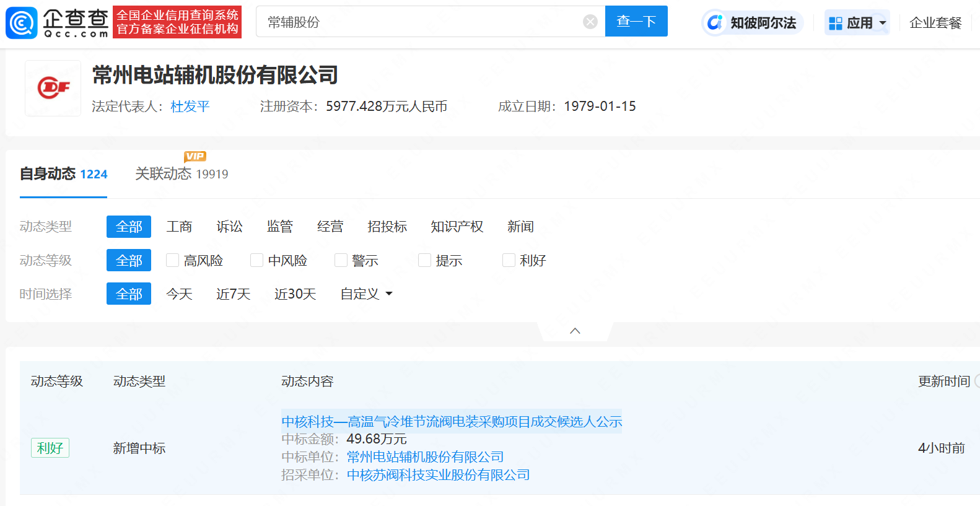Select 全部 in 动态类型 row
980x506 pixels.
(x=129, y=227)
